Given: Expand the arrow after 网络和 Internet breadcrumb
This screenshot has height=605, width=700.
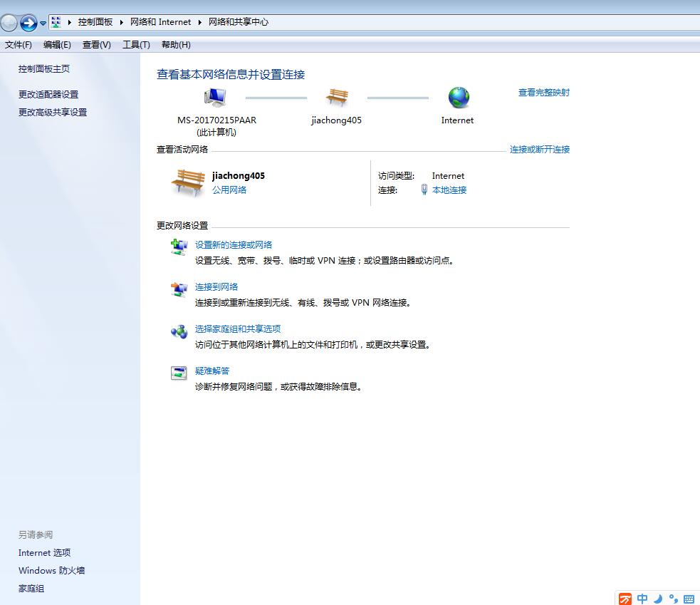Looking at the screenshot, I should tap(199, 22).
